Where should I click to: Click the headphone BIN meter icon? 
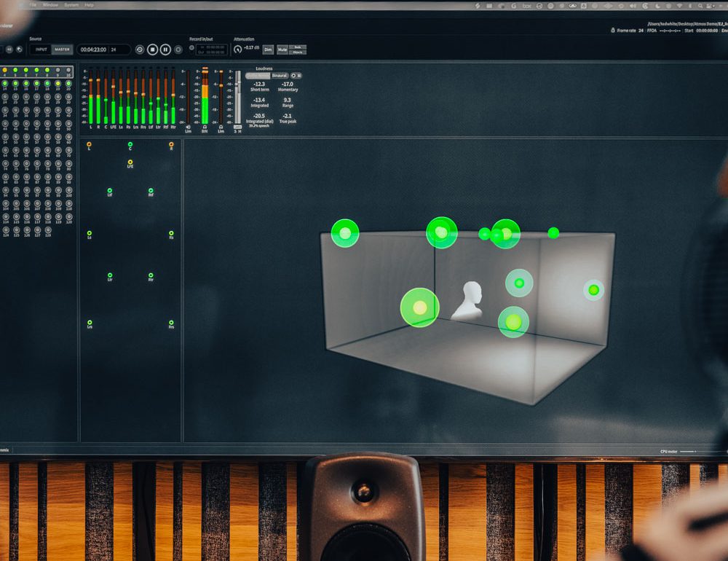tap(205, 127)
